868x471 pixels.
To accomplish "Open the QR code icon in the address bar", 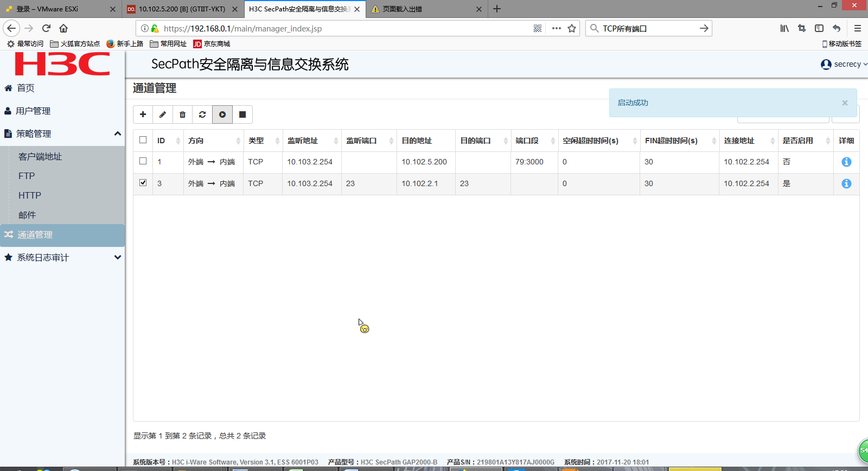I will pyautogui.click(x=538, y=28).
